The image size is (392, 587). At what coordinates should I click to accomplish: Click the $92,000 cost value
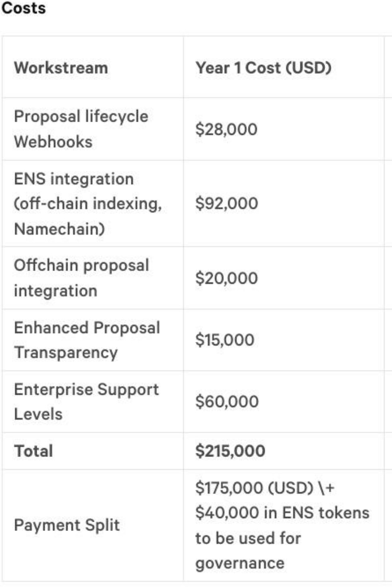[x=226, y=203]
